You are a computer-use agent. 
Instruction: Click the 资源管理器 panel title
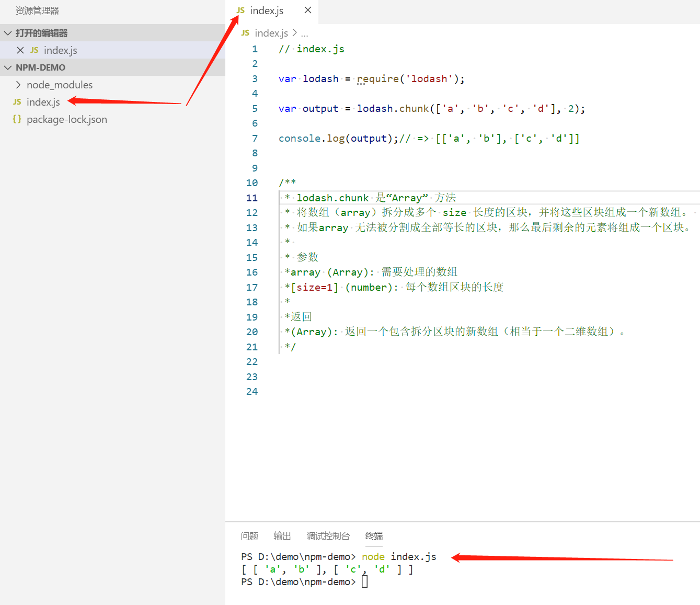[x=37, y=10]
